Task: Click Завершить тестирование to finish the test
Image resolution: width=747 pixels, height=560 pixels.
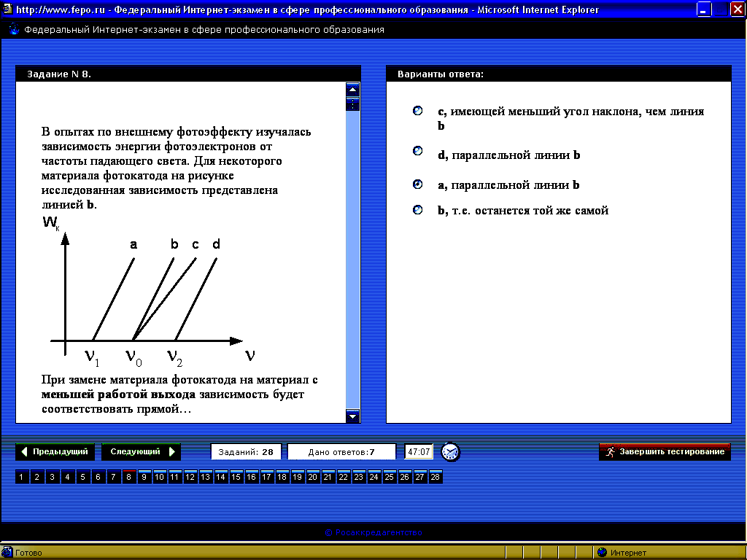Action: pos(665,451)
